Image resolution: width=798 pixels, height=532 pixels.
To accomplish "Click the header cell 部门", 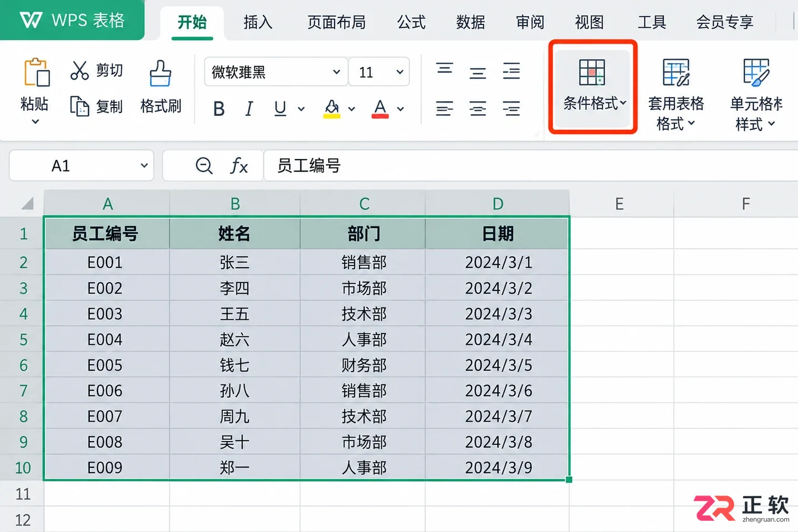I will click(x=363, y=233).
